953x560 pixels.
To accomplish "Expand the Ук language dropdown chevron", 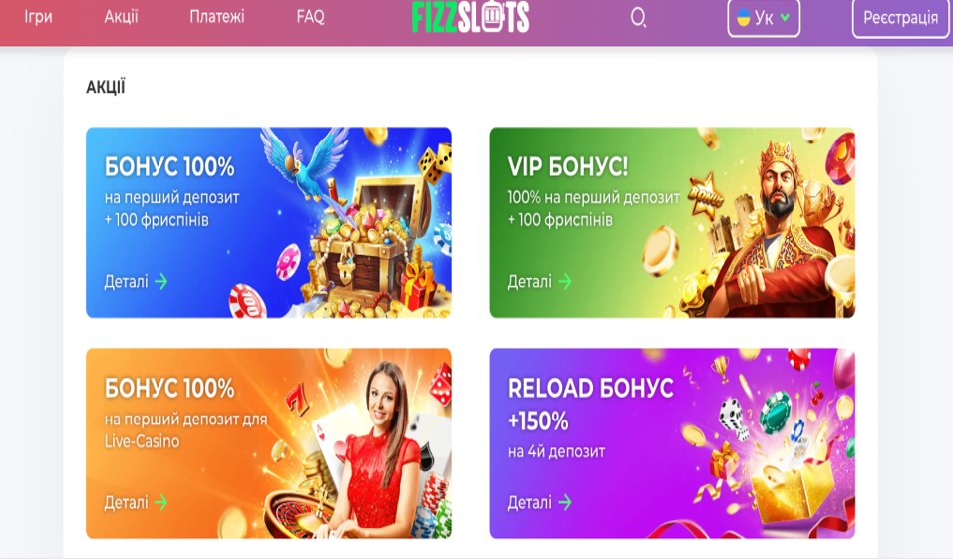I will pos(785,18).
